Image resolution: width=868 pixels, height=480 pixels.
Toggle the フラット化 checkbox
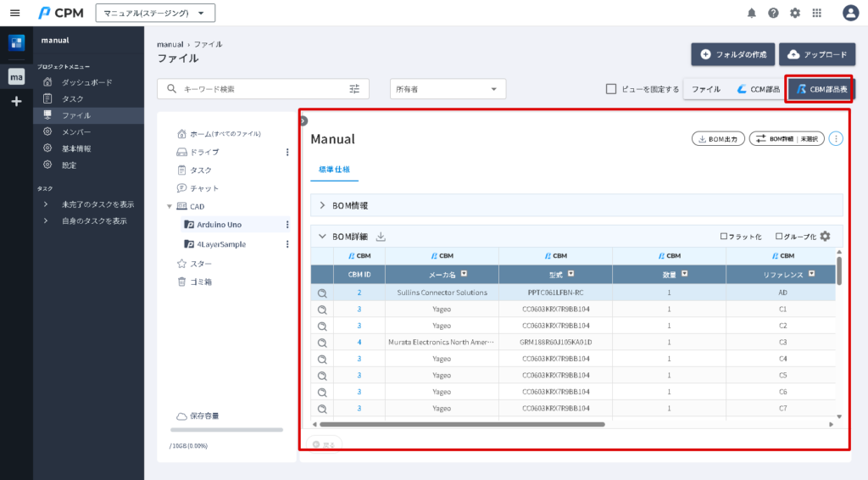click(724, 237)
